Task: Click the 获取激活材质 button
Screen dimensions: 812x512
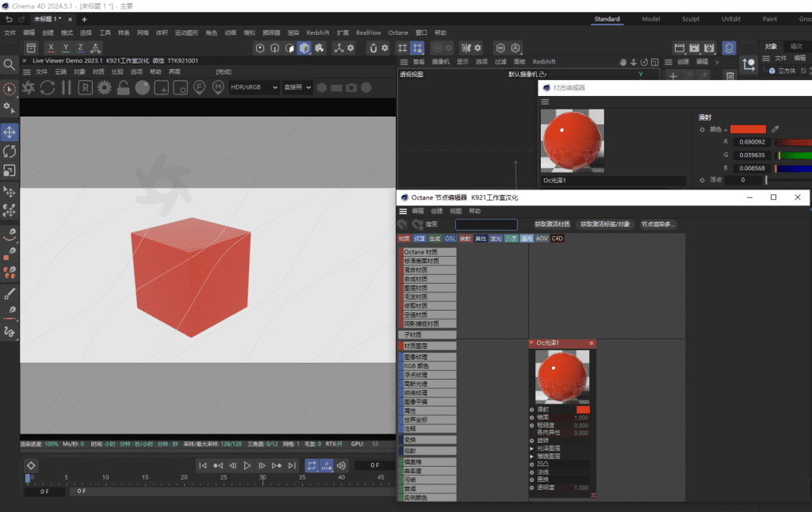Action: (552, 224)
